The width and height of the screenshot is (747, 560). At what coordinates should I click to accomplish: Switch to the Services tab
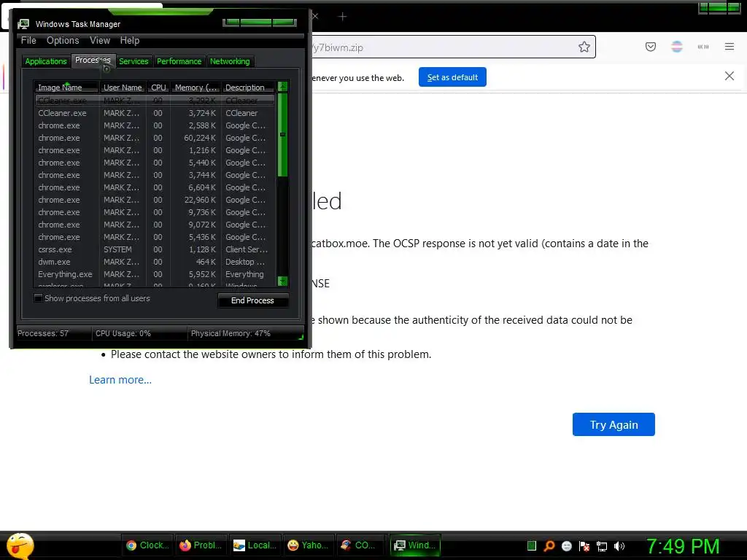coord(133,61)
